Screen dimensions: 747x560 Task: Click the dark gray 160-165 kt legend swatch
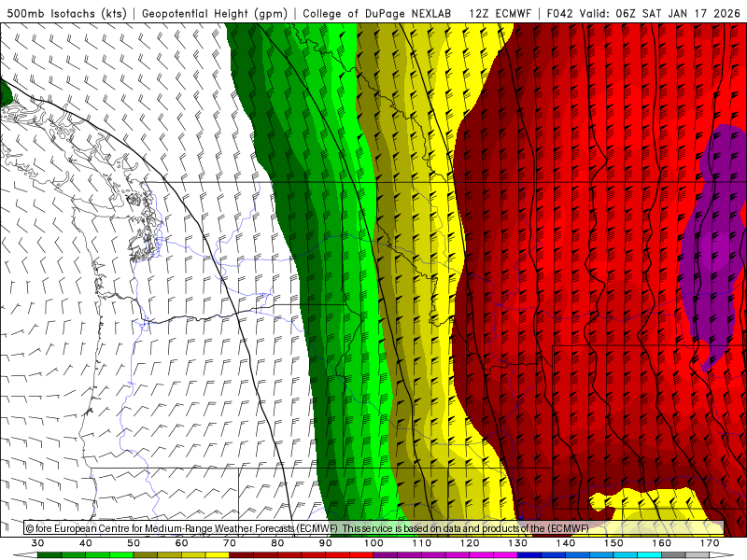click(x=673, y=555)
